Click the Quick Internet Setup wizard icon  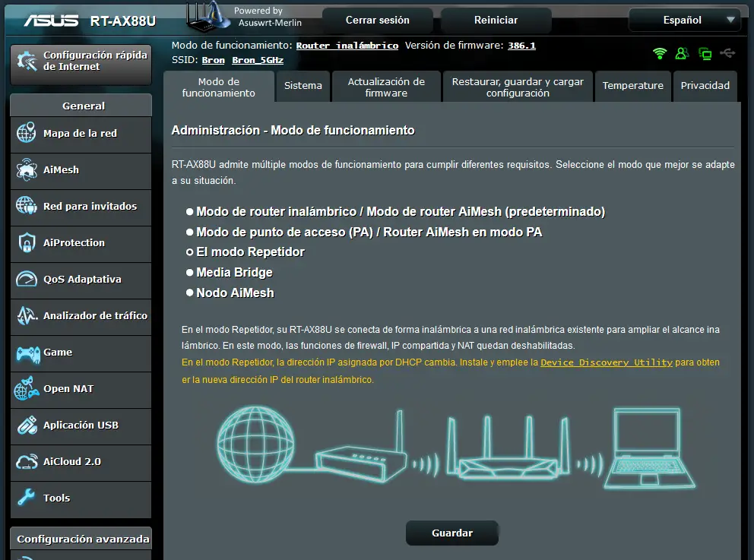27,61
